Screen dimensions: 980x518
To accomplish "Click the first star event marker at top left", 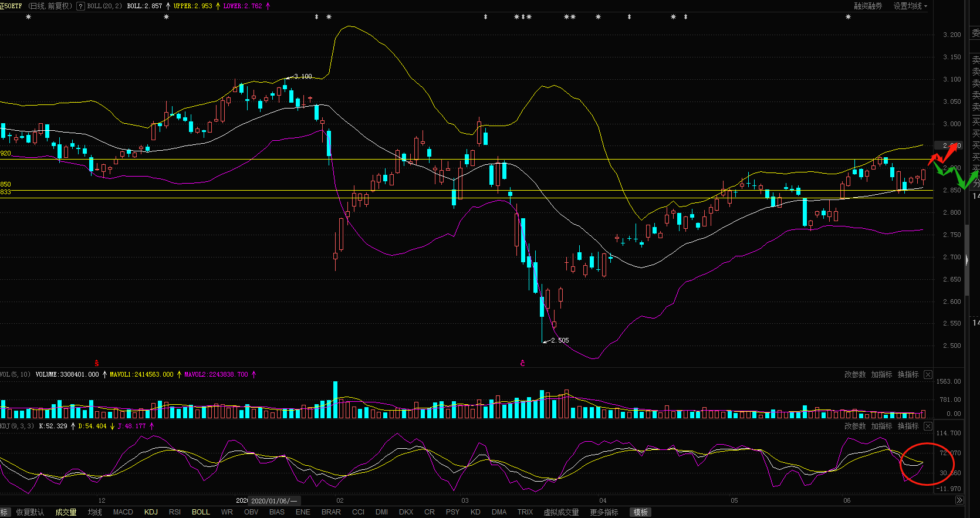I will [28, 17].
